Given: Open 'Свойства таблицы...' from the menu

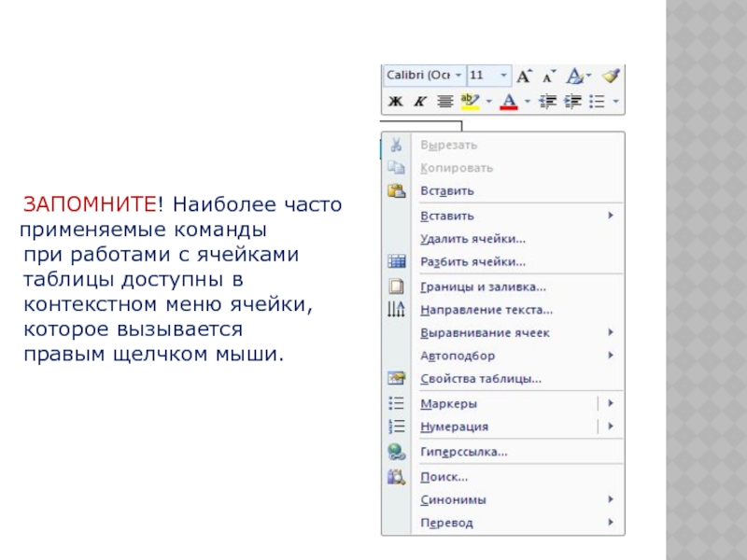Looking at the screenshot, I should click(x=480, y=379).
